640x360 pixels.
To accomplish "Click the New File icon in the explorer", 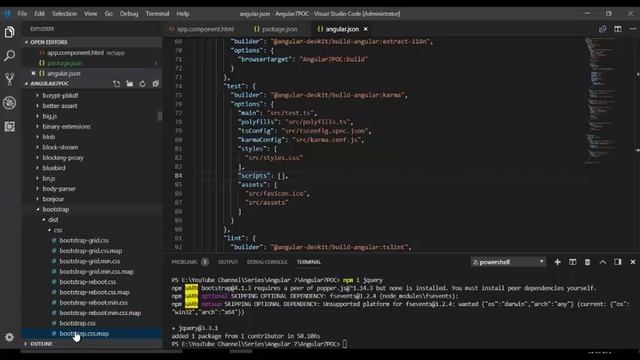I will click(117, 84).
